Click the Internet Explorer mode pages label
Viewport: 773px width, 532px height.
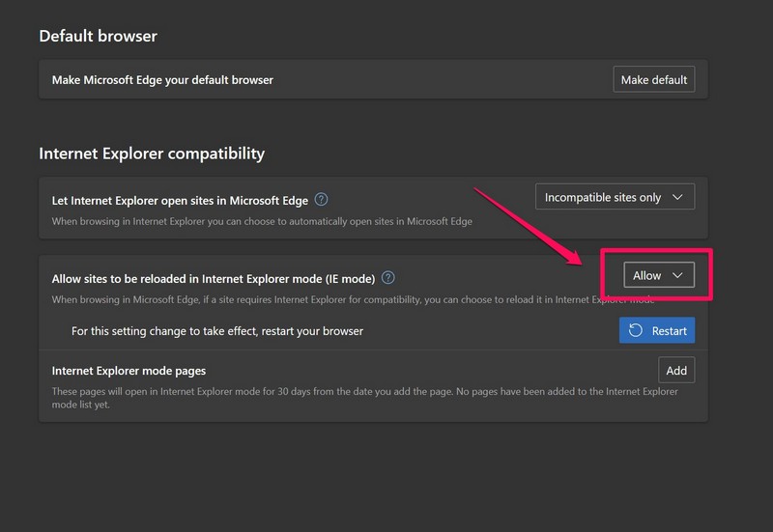point(129,370)
